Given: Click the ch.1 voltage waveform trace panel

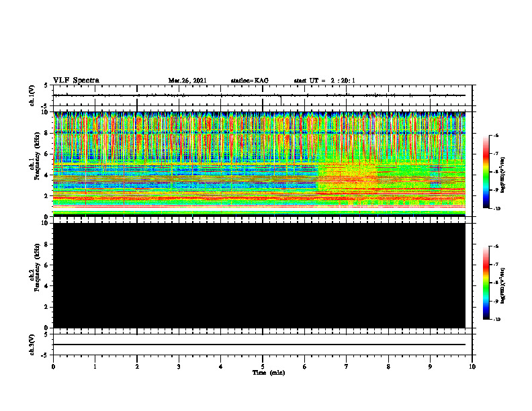Looking at the screenshot, I should click(x=263, y=95).
